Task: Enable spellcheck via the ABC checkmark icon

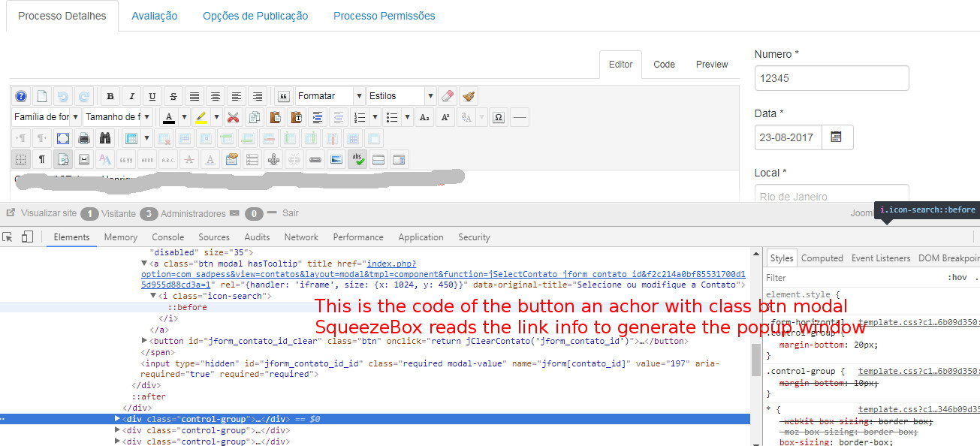Action: point(357,158)
